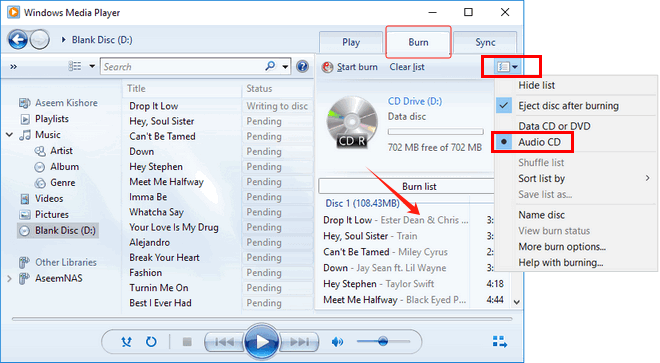The height and width of the screenshot is (363, 660).
Task: Select Data CD or DVD option
Action: pos(554,126)
